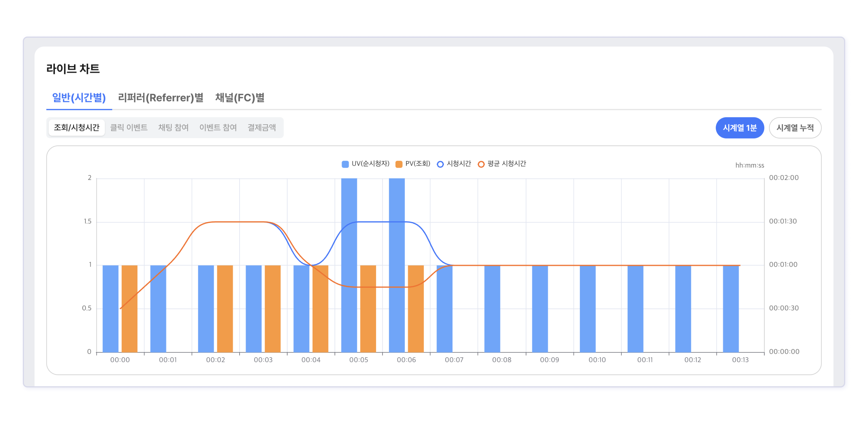The width and height of the screenshot is (868, 424).
Task: Click the 00:08 x-axis time label
Action: click(x=501, y=360)
